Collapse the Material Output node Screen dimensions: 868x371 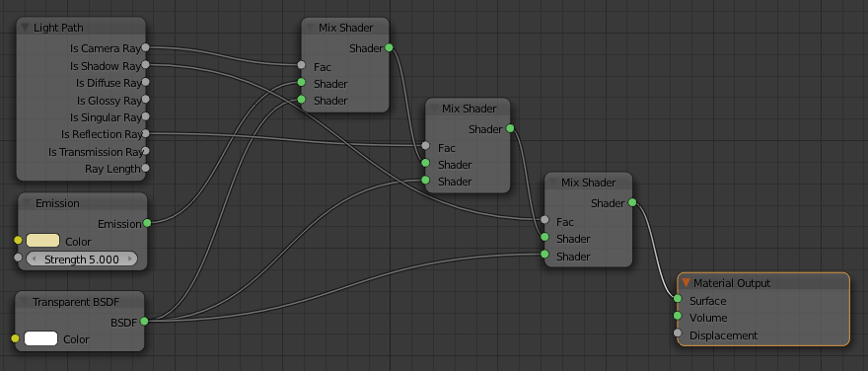(x=687, y=283)
